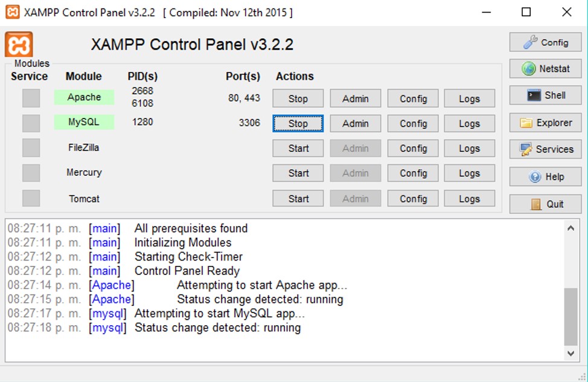Open Apache Admin page
Screen dimensions: 588x382
click(355, 98)
